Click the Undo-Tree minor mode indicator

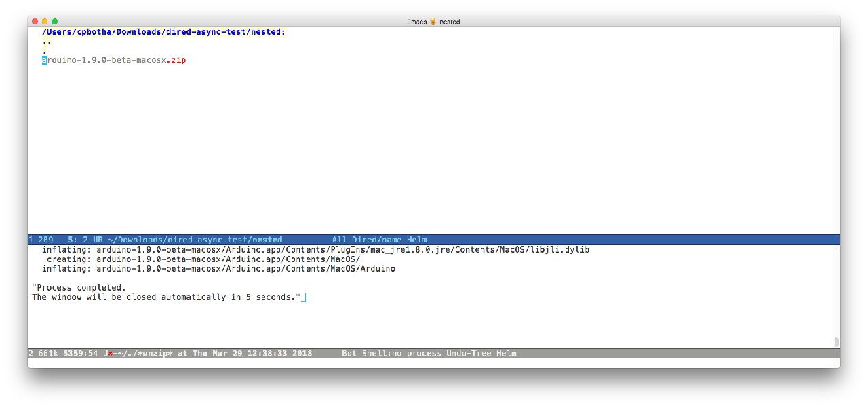[x=470, y=354]
